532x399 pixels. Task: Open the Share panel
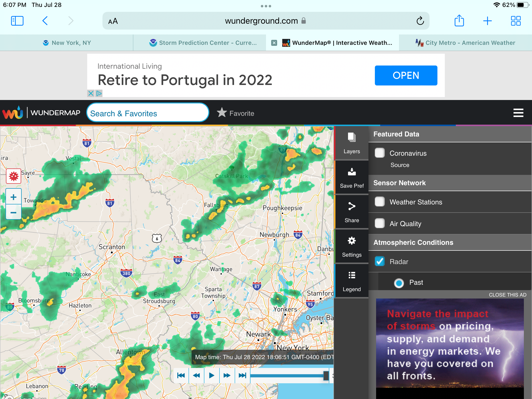tap(352, 212)
